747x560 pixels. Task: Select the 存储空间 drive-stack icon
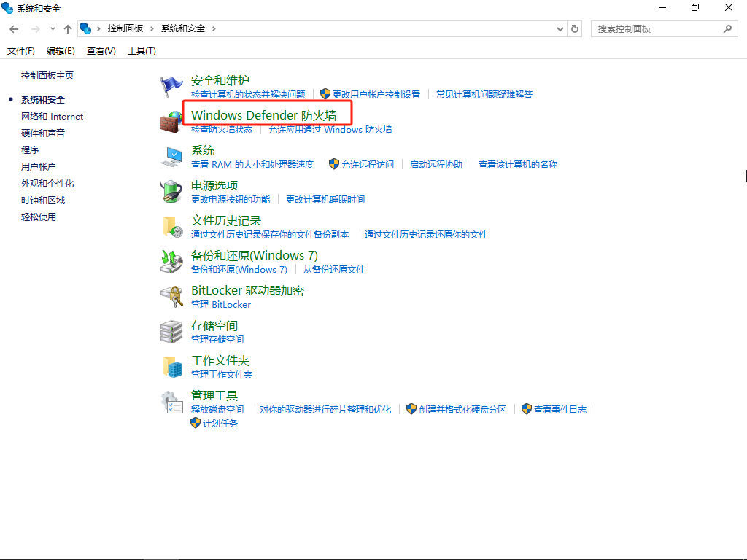click(x=171, y=330)
